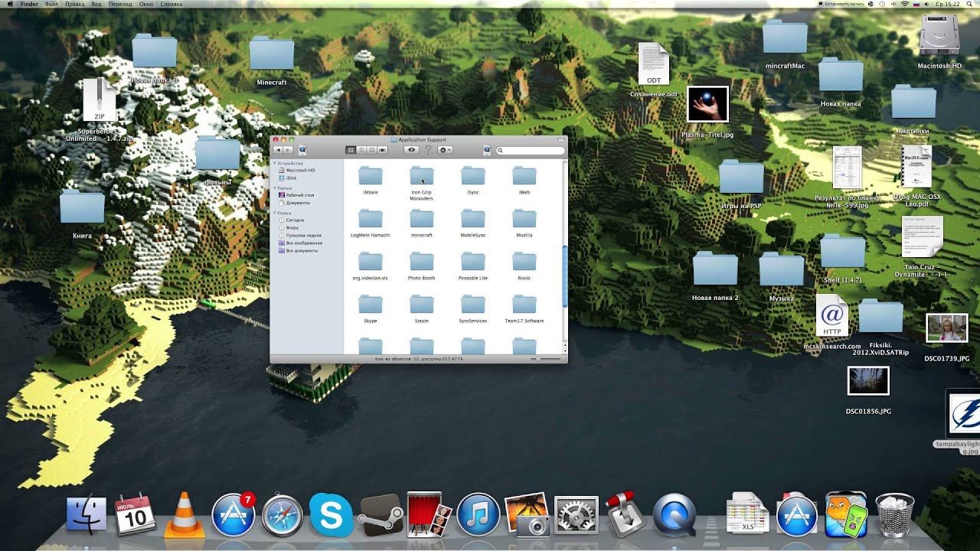Click the Quick Look eye button
Image resolution: width=980 pixels, height=551 pixels.
click(x=411, y=150)
